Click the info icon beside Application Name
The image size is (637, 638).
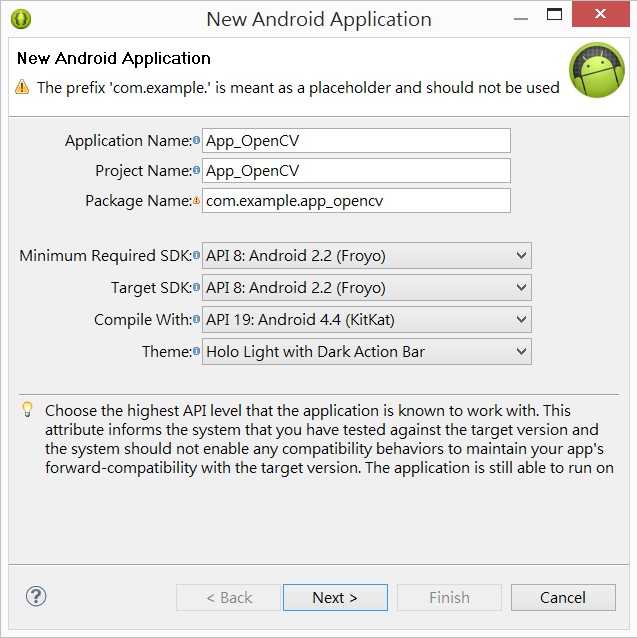click(196, 140)
